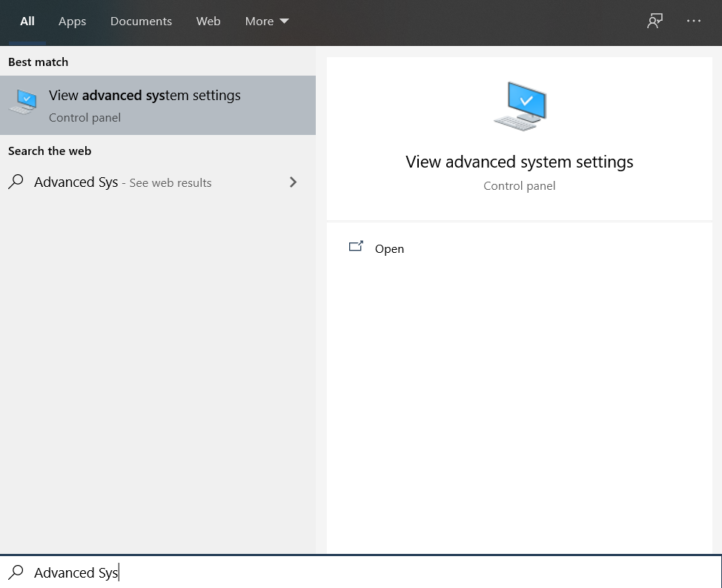
Task: Click the search magnifier icon in search box
Action: point(16,572)
